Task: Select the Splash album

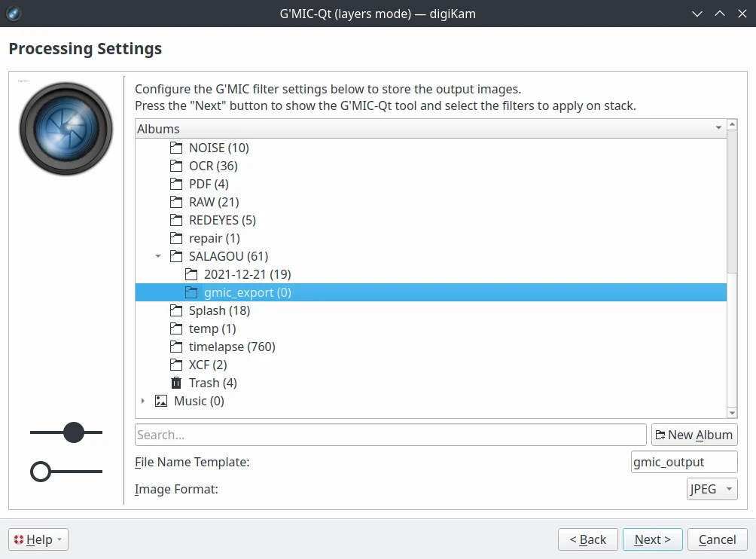Action: 219,310
